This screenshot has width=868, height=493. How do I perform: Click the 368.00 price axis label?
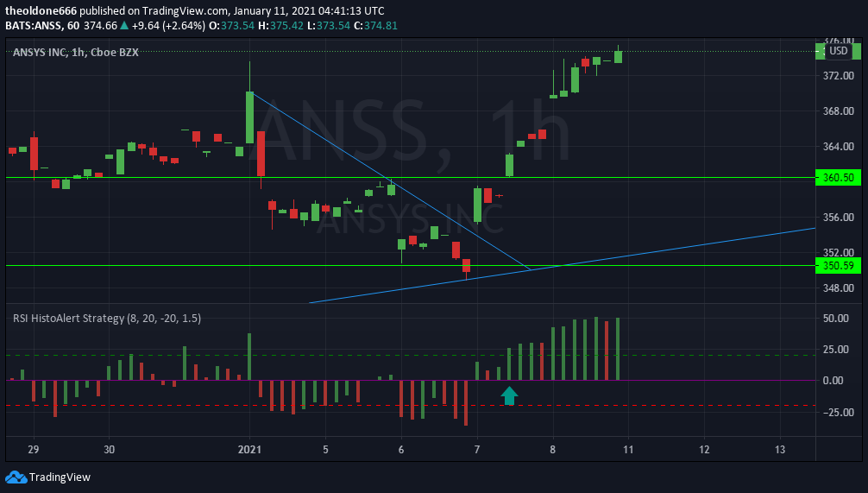tap(838, 111)
